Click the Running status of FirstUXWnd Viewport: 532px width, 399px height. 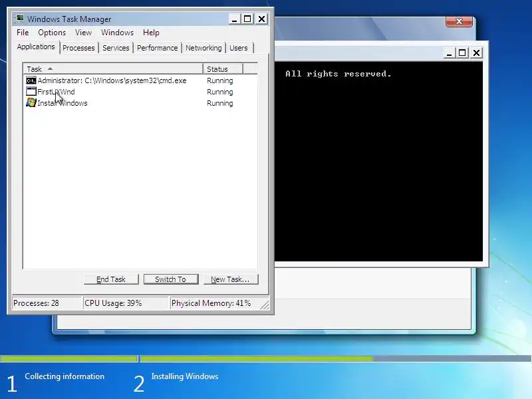[x=220, y=92]
